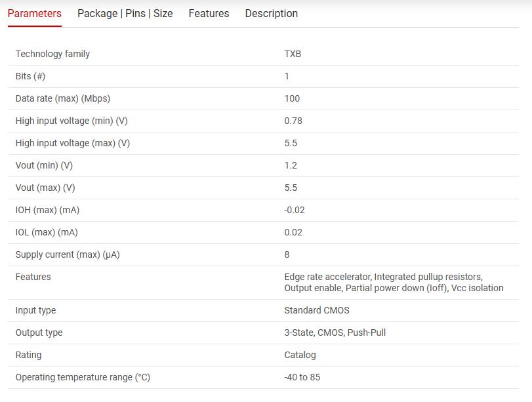Click the TXB technology family value
This screenshot has width=532, height=402.
(x=293, y=54)
